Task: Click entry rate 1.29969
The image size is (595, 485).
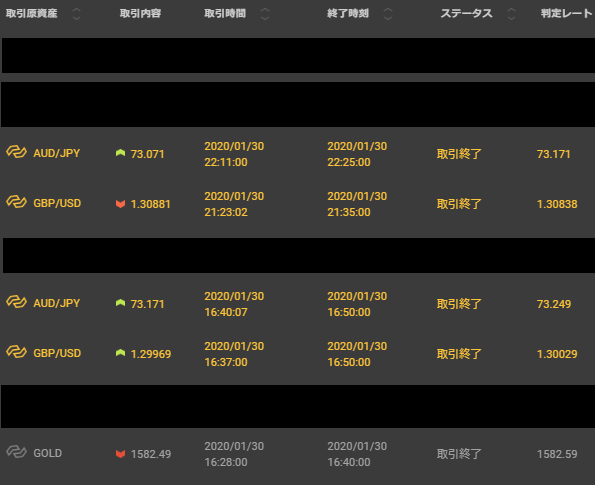Action: click(x=151, y=354)
